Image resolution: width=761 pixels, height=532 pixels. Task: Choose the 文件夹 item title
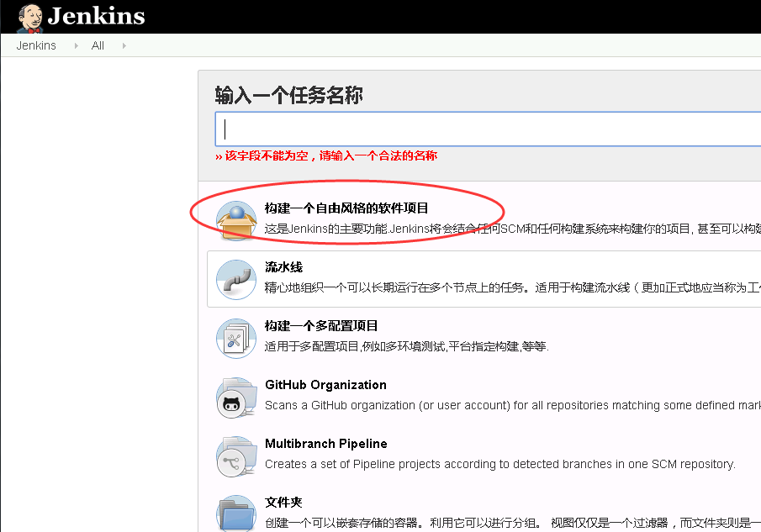click(x=284, y=503)
